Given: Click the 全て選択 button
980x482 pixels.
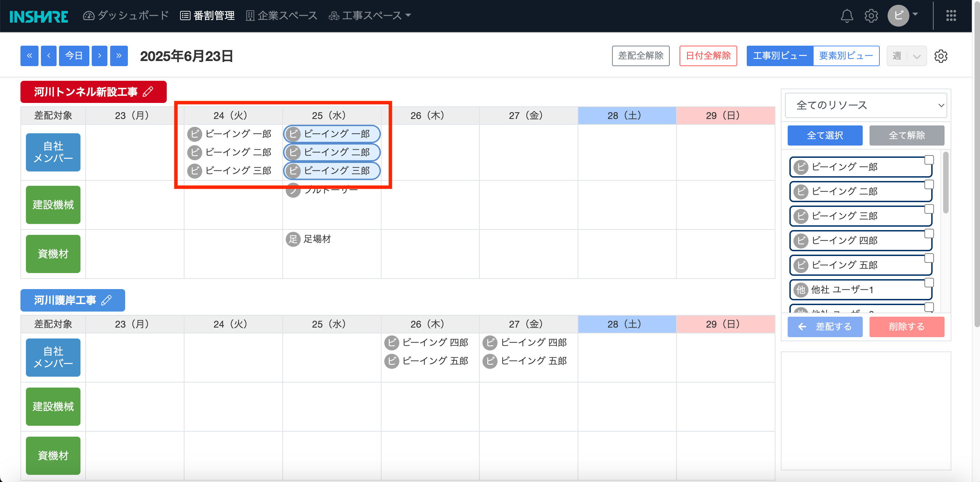Looking at the screenshot, I should [x=825, y=135].
